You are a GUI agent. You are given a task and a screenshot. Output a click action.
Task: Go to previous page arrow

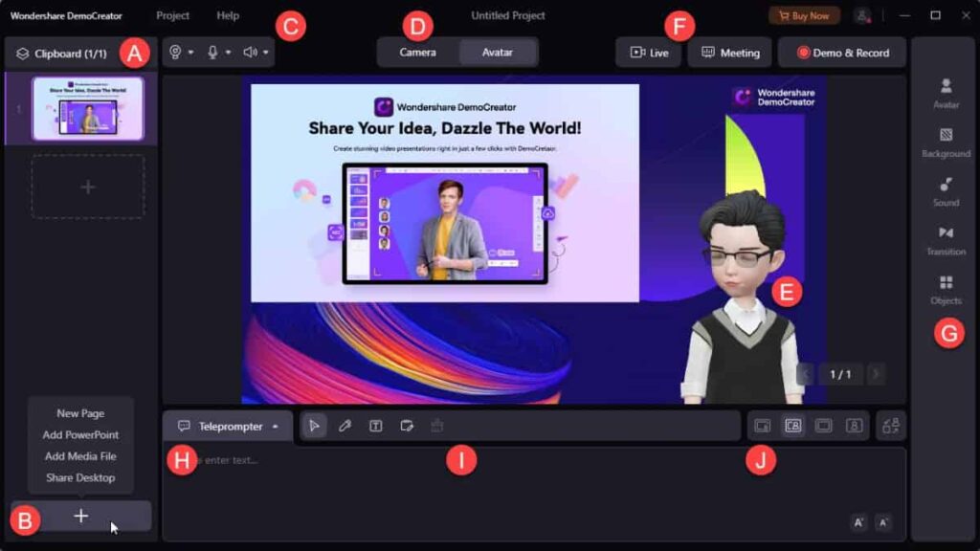pos(806,374)
